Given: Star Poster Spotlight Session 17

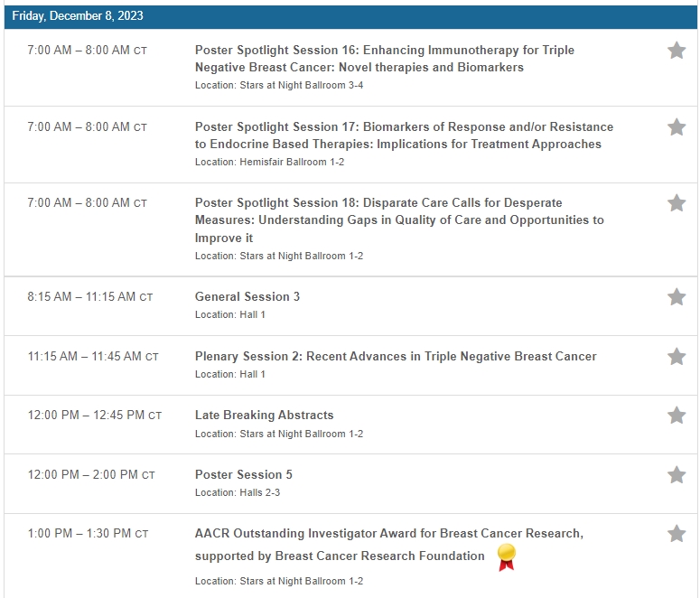Looking at the screenshot, I should 677,127.
